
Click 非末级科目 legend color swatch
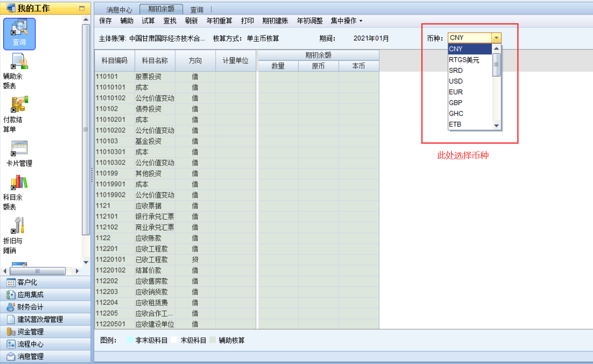pos(130,340)
